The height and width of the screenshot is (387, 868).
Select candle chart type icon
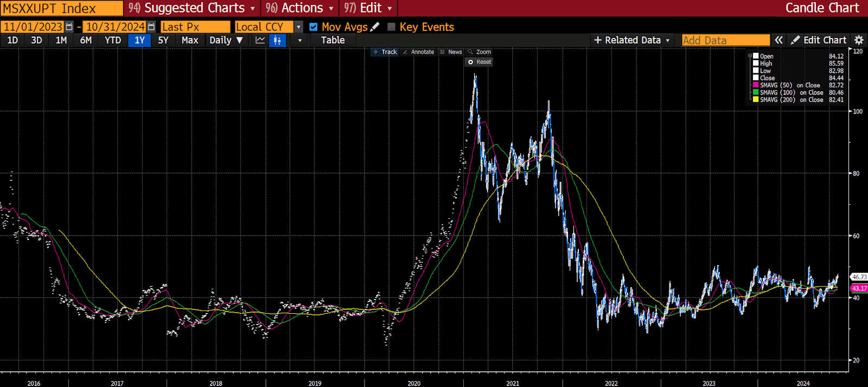click(x=277, y=40)
